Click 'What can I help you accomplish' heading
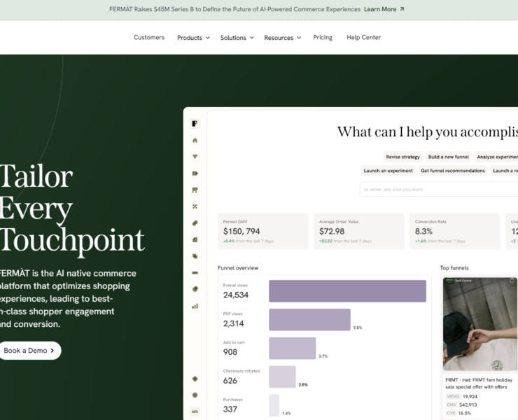518x420 pixels. 428,132
